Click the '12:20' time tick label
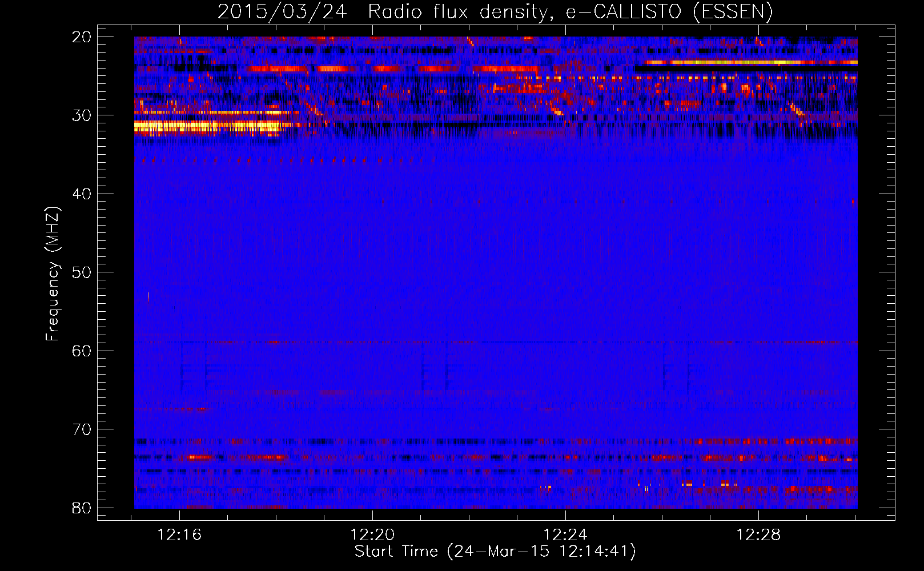The width and height of the screenshot is (924, 571). coord(372,535)
